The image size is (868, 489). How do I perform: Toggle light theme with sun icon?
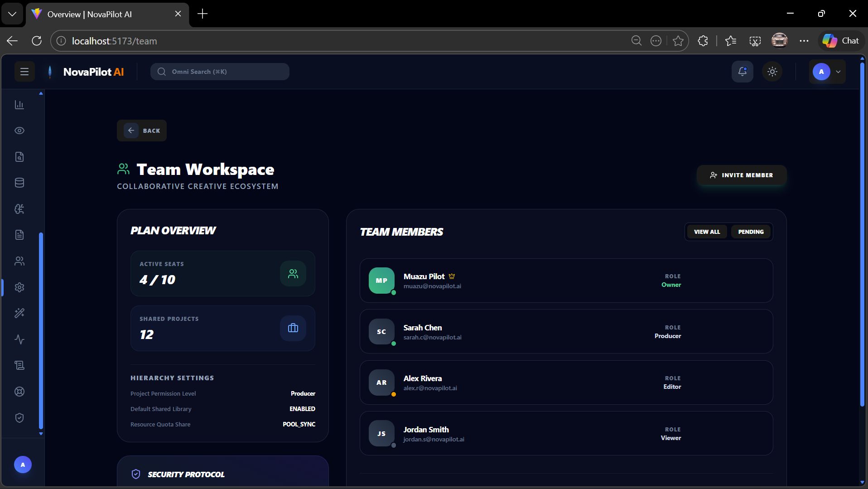tap(772, 72)
